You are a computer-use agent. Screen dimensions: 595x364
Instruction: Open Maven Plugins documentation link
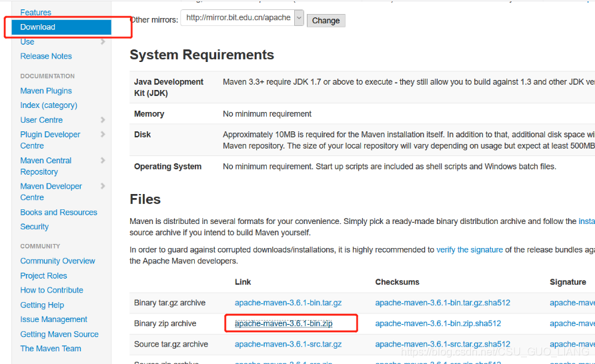pos(46,91)
